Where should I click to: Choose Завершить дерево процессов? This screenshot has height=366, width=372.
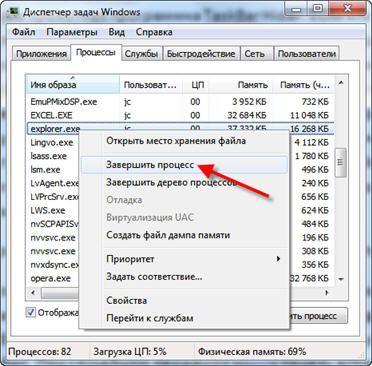pos(184,183)
